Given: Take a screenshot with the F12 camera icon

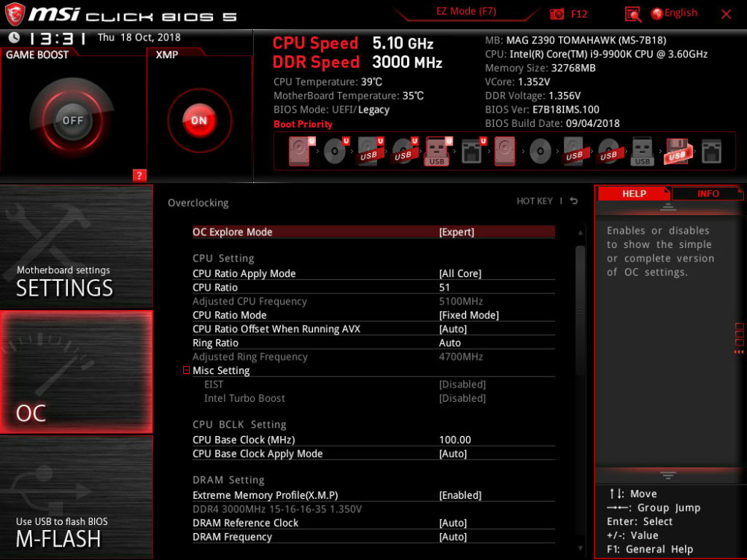Looking at the screenshot, I should (557, 13).
